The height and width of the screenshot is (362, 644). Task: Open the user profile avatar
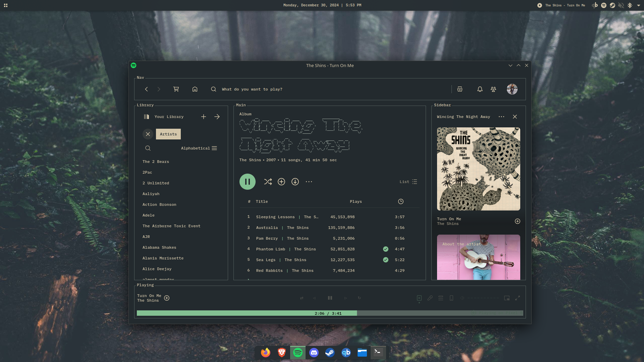pyautogui.click(x=512, y=89)
